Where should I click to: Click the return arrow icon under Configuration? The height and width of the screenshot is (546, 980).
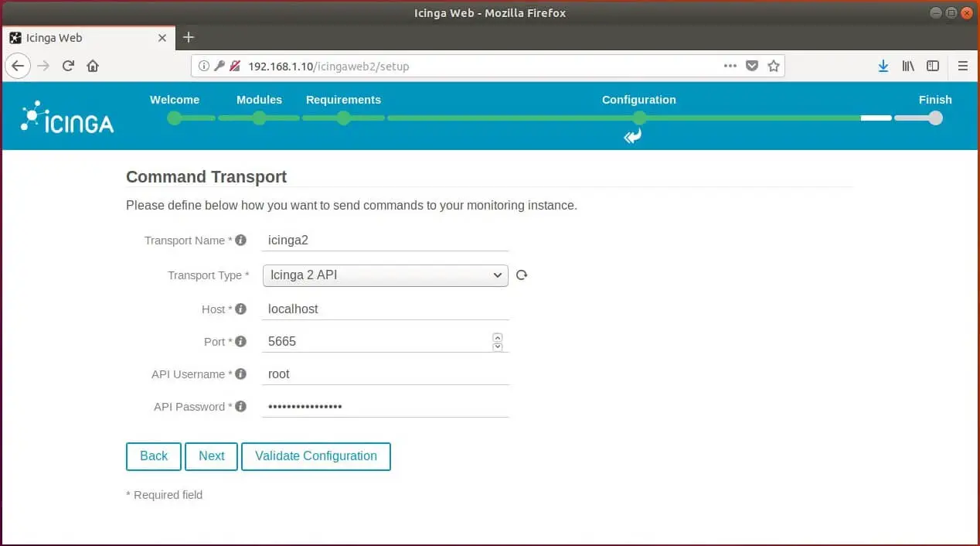pyautogui.click(x=633, y=137)
